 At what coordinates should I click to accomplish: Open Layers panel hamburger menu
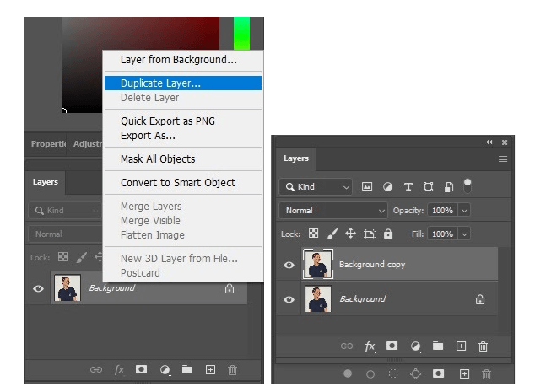pos(503,158)
